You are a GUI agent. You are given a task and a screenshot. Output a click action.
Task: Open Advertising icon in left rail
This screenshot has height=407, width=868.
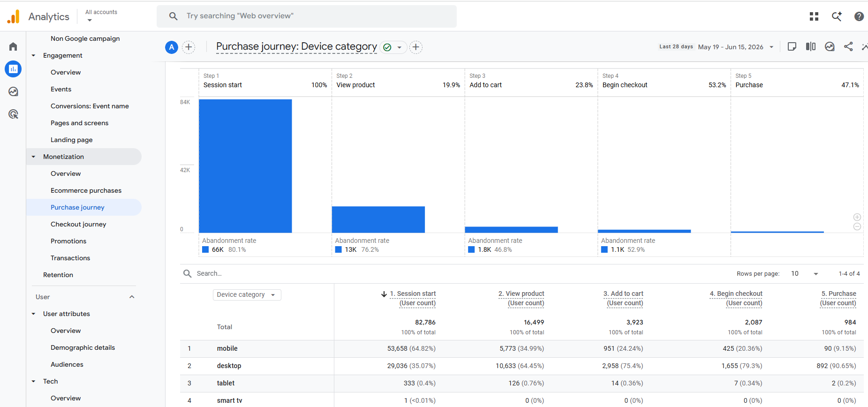13,114
